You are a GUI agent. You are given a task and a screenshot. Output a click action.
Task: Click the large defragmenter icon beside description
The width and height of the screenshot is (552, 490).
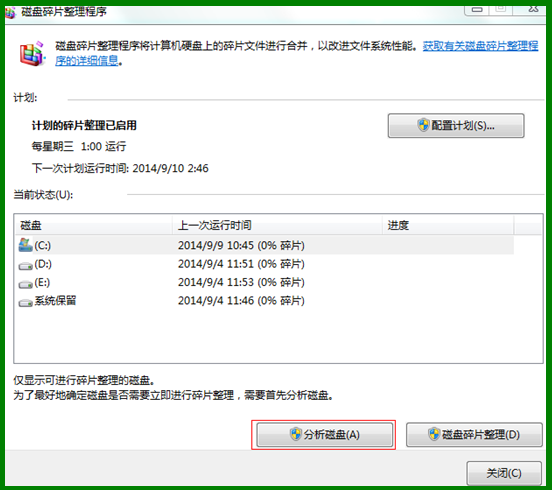[x=32, y=54]
